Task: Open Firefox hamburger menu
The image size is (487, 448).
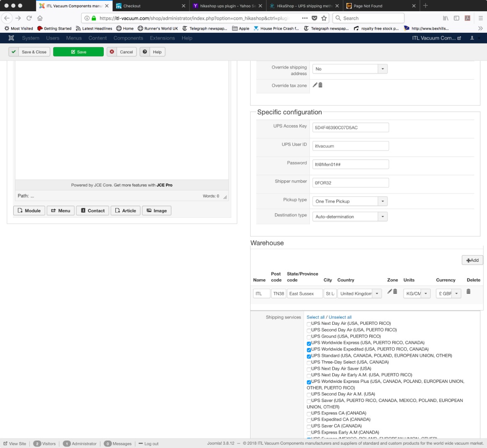Action: click(480, 18)
